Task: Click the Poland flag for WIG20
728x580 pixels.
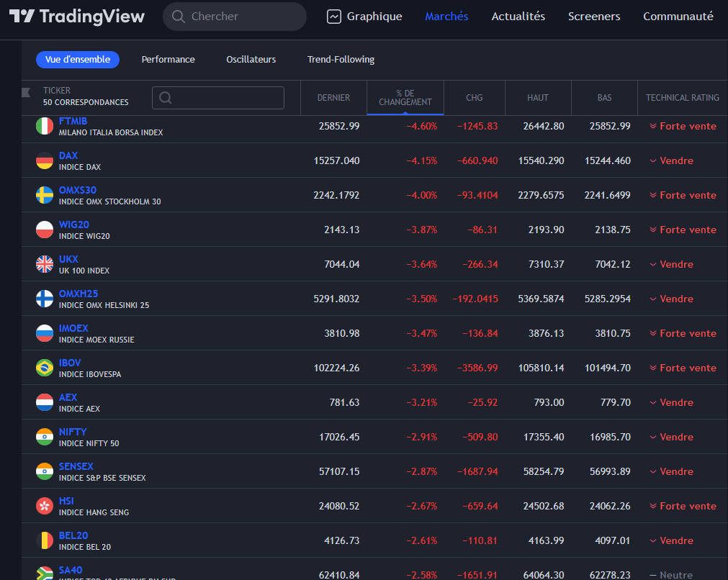Action: (x=45, y=230)
